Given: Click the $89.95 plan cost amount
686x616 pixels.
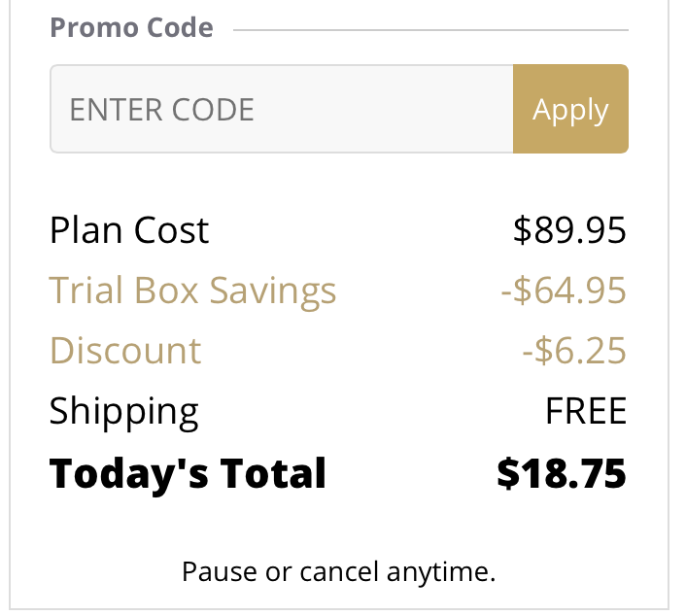Looking at the screenshot, I should point(569,230).
